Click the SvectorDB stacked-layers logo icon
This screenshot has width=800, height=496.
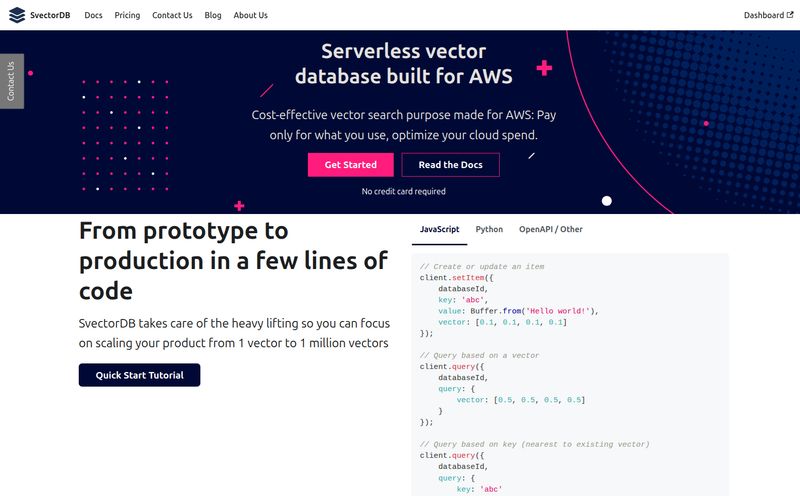[x=17, y=15]
